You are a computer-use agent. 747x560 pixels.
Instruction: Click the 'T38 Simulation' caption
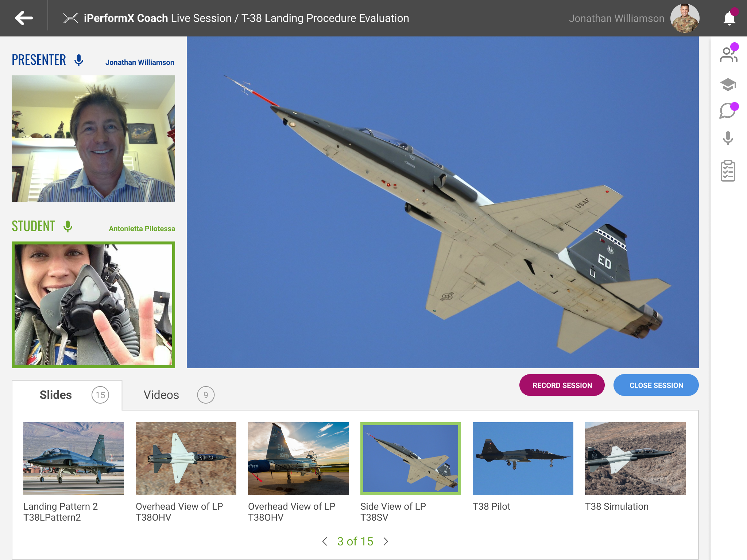pyautogui.click(x=617, y=506)
